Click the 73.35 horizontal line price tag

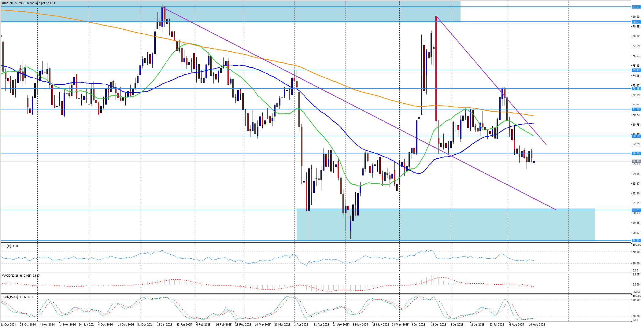[x=636, y=88]
